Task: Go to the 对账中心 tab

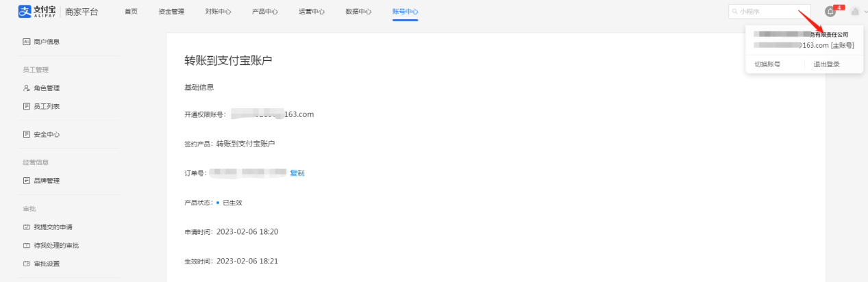Action: point(218,12)
